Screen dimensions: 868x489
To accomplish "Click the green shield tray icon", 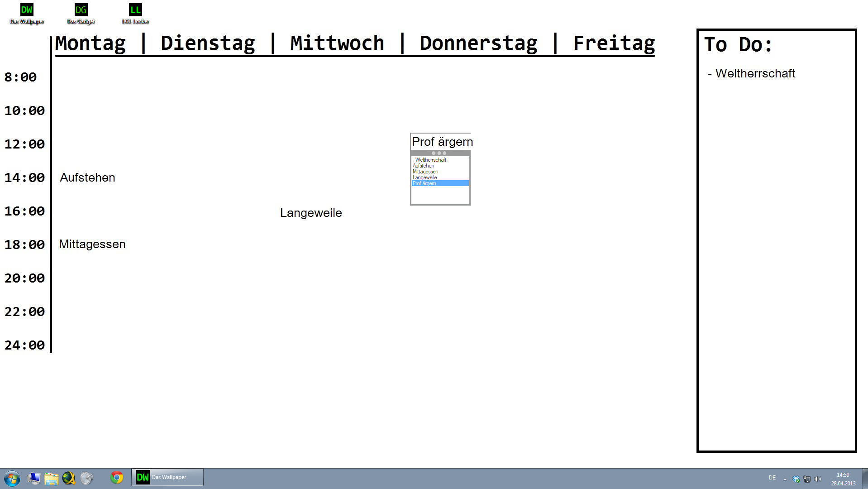I will 796,479.
